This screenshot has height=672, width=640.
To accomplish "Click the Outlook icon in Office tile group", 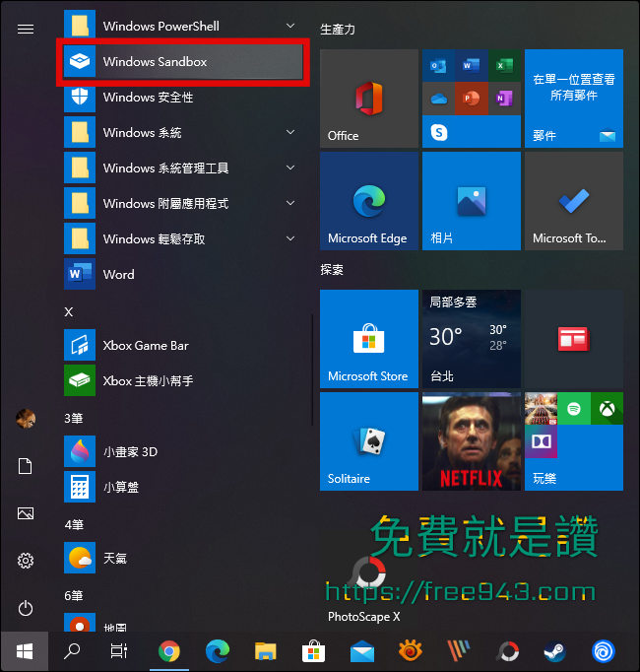I will 438,66.
